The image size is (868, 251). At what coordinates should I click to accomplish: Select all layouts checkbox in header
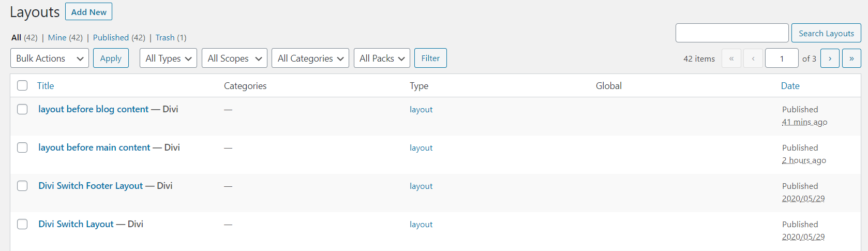tap(22, 85)
